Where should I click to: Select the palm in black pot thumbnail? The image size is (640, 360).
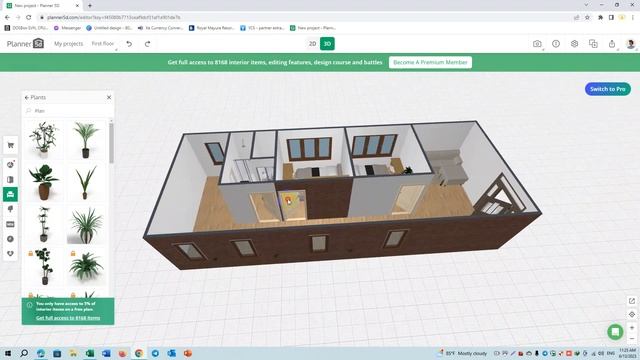point(86,140)
